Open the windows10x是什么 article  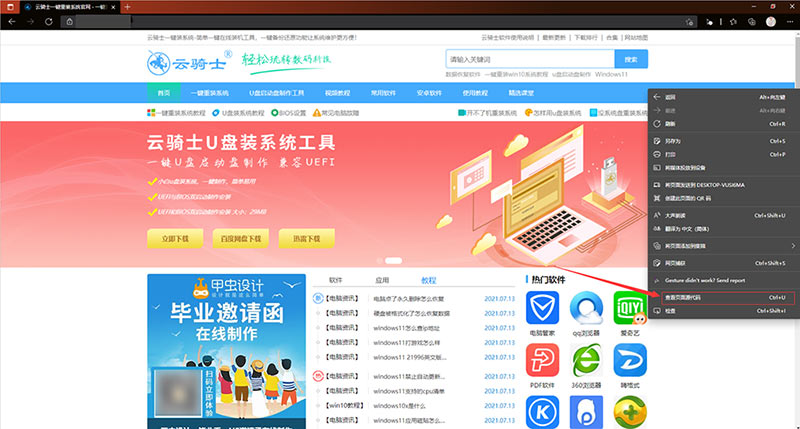(399, 406)
